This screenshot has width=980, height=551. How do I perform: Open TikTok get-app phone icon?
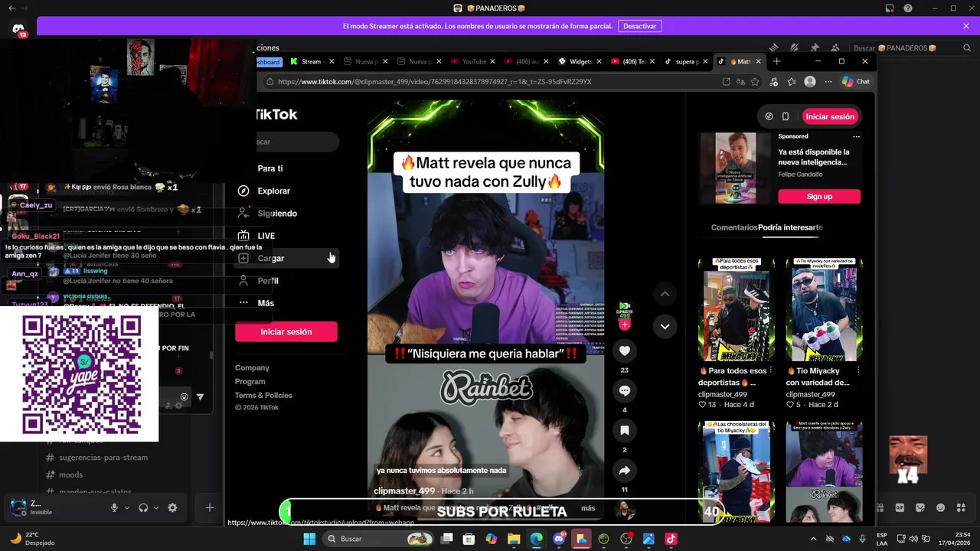point(785,116)
